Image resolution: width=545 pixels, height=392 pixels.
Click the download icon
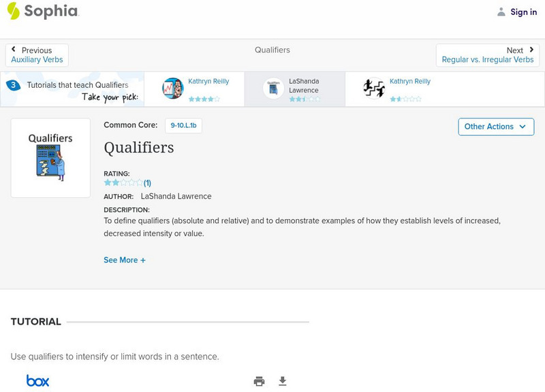pos(283,381)
